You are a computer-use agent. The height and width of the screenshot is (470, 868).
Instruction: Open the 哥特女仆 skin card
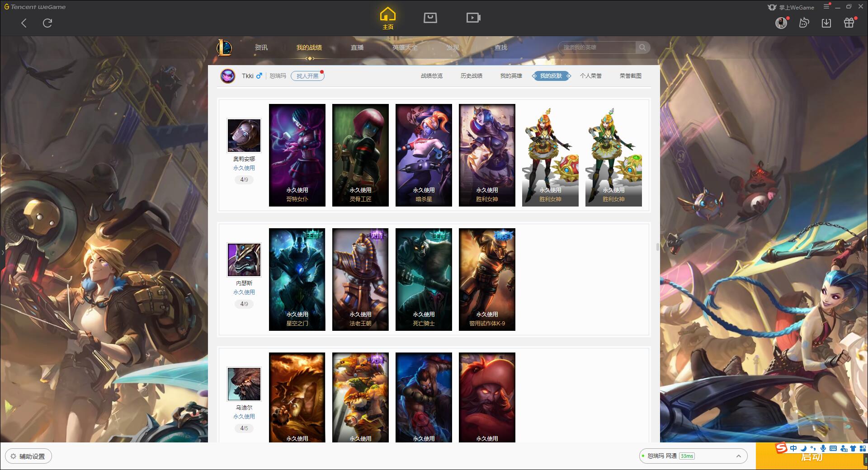tap(297, 155)
